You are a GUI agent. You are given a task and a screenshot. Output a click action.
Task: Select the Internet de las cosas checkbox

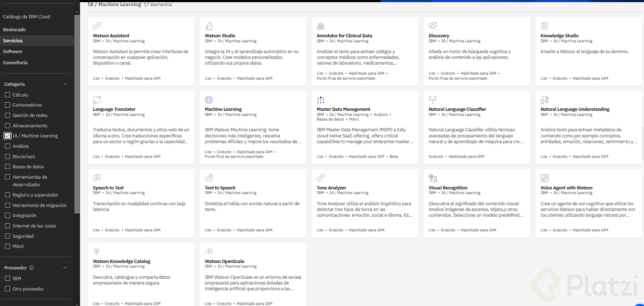coord(8,226)
